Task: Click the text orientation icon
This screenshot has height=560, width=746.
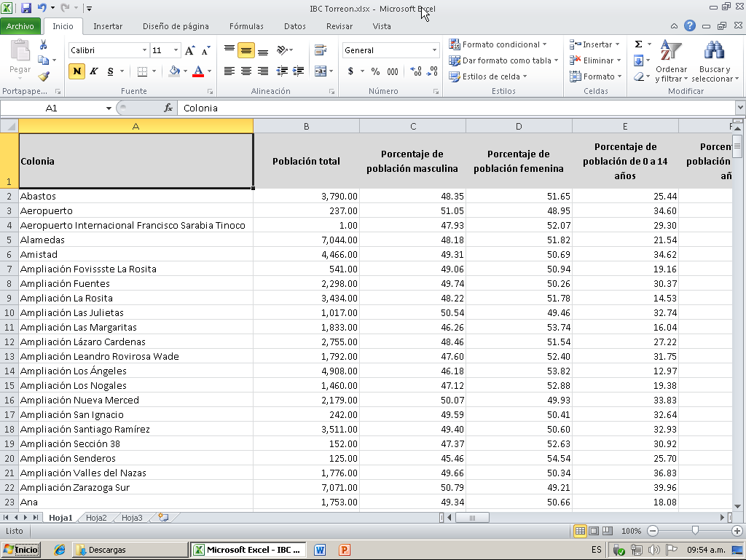Action: [282, 50]
